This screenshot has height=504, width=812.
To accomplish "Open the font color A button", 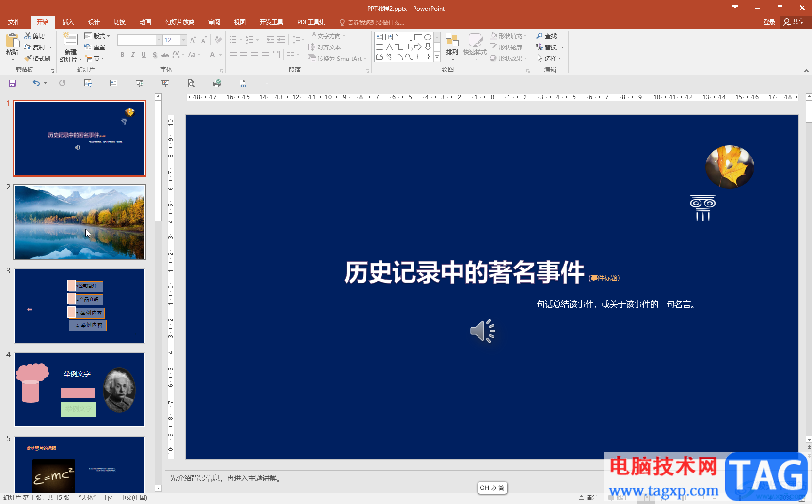I will (x=212, y=55).
